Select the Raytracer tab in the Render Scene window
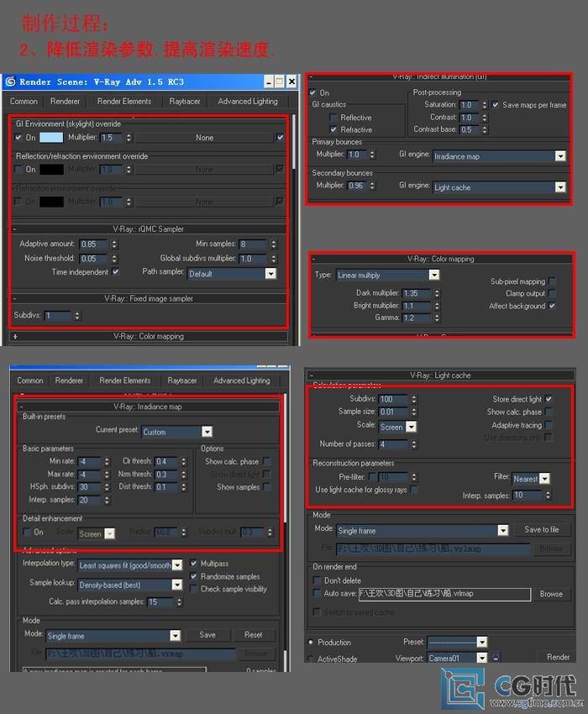The height and width of the screenshot is (714, 588). click(185, 101)
